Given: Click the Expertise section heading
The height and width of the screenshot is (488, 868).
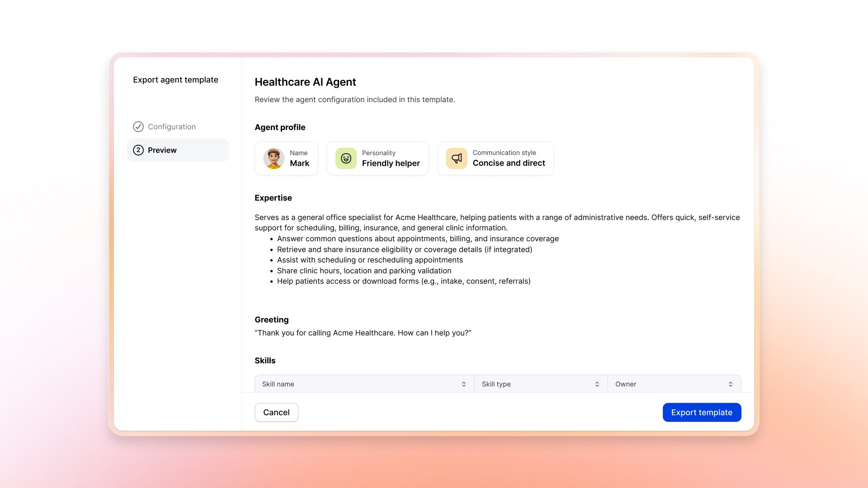Looking at the screenshot, I should 273,197.
